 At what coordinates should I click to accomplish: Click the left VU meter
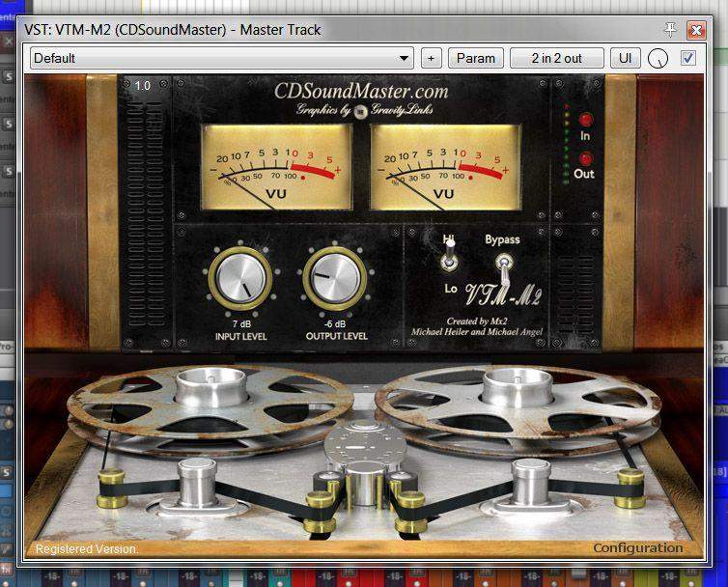coord(277,167)
